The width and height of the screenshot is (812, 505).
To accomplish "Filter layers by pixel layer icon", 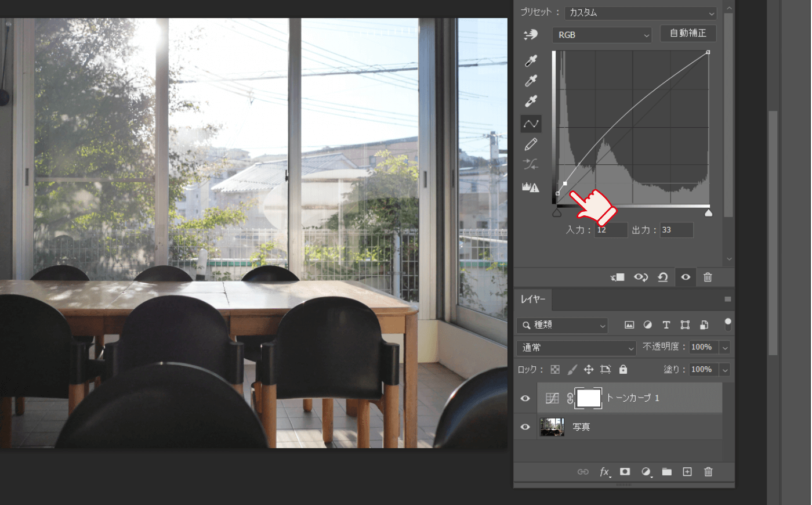I will [629, 325].
